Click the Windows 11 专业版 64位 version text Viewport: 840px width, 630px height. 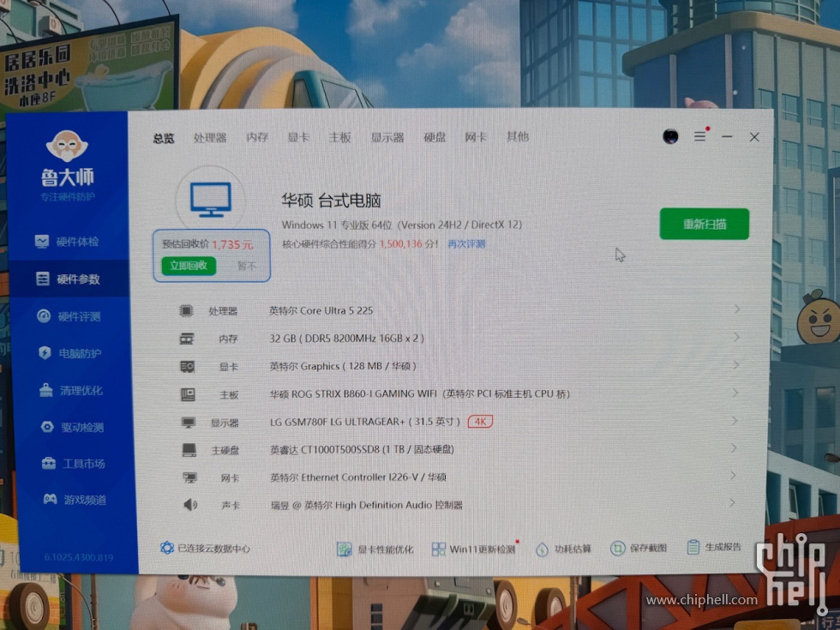(x=402, y=225)
